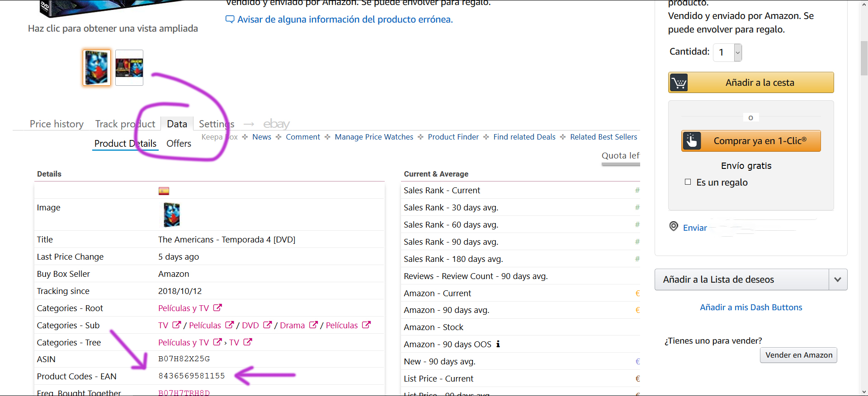Click the page vertical scrollbar thumb

tap(864, 59)
